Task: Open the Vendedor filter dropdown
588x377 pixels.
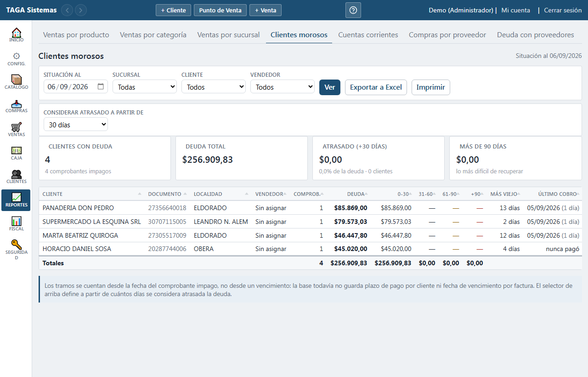Action: [283, 87]
